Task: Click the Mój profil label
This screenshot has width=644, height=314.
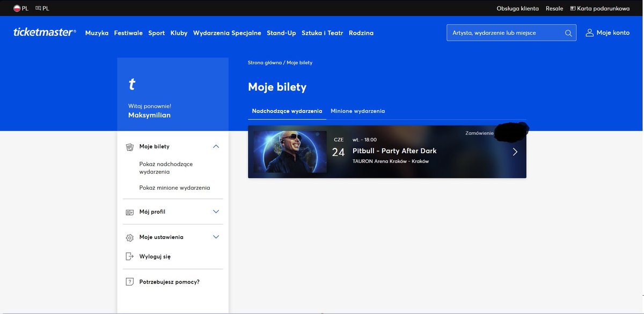Action: pos(152,212)
